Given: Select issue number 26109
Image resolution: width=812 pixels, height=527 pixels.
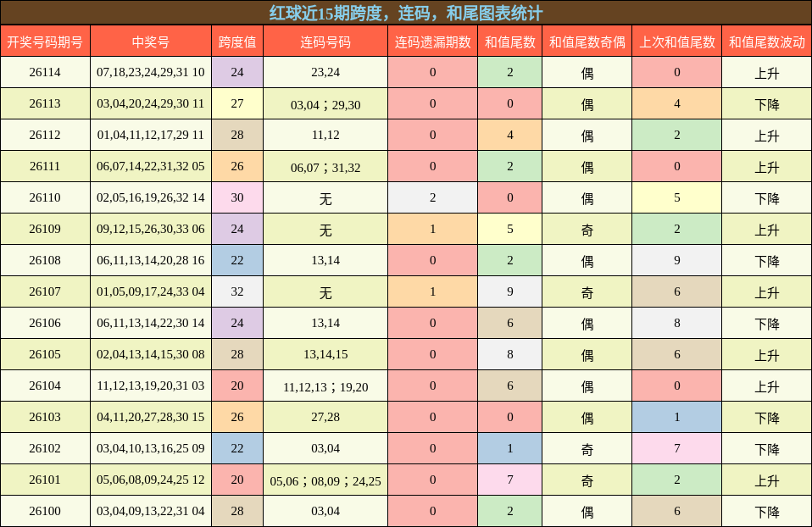Looking at the screenshot, I should 45,229.
